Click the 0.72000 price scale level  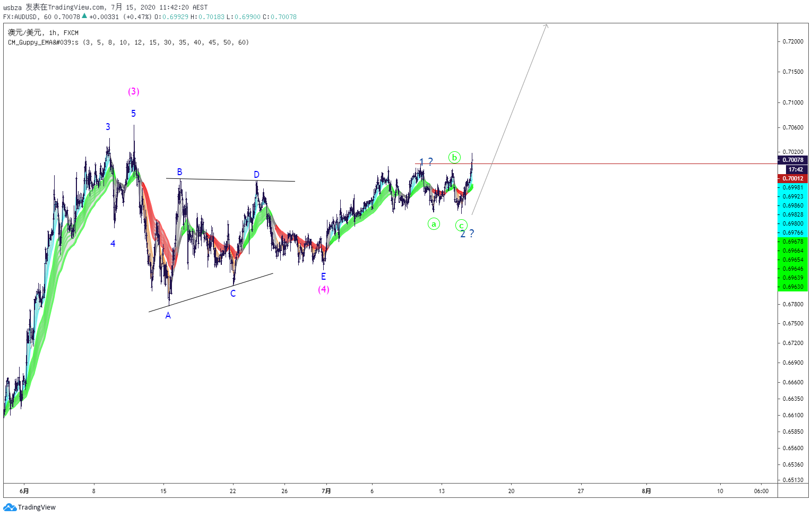793,41
